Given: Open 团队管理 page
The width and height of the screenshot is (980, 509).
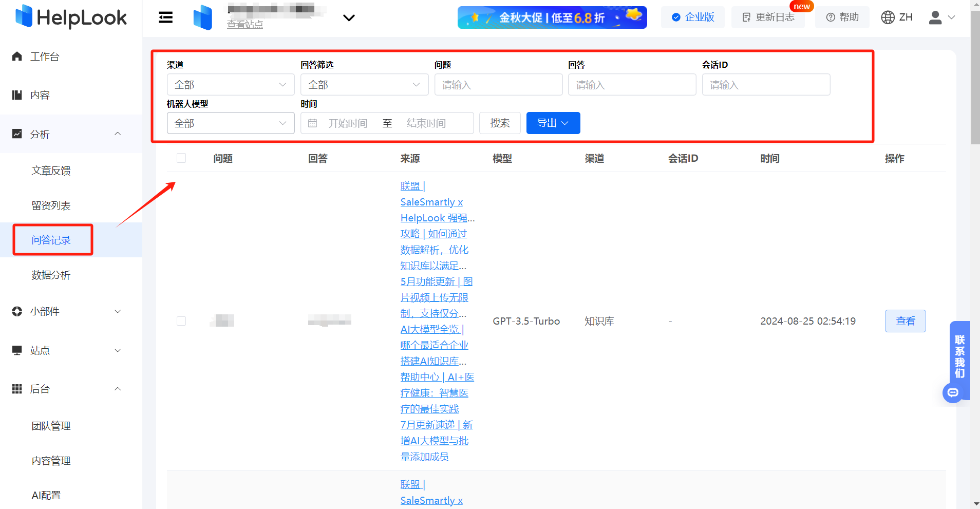Looking at the screenshot, I should [51, 426].
